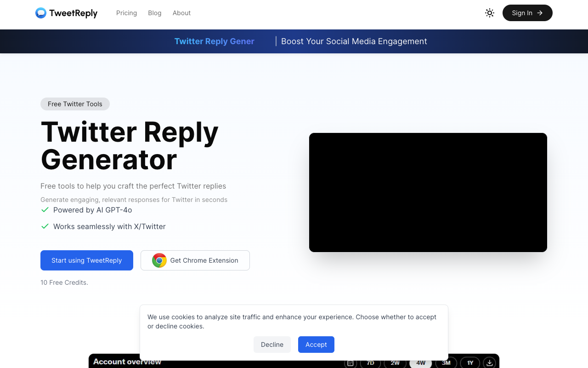588x368 pixels.
Task: Click the Twitter Reply Generator heading
Action: pyautogui.click(x=130, y=145)
